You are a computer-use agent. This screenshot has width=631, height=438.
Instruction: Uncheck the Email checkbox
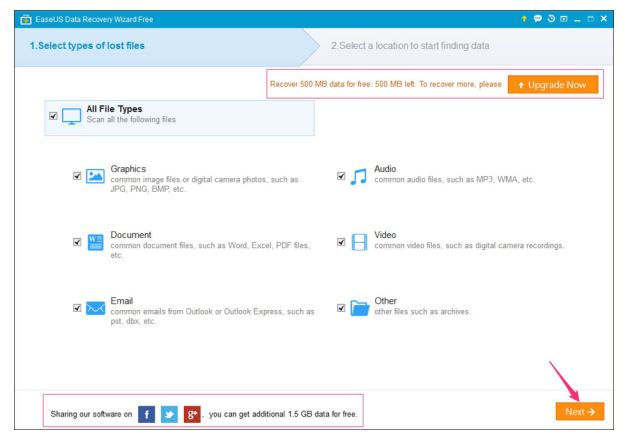coord(77,308)
